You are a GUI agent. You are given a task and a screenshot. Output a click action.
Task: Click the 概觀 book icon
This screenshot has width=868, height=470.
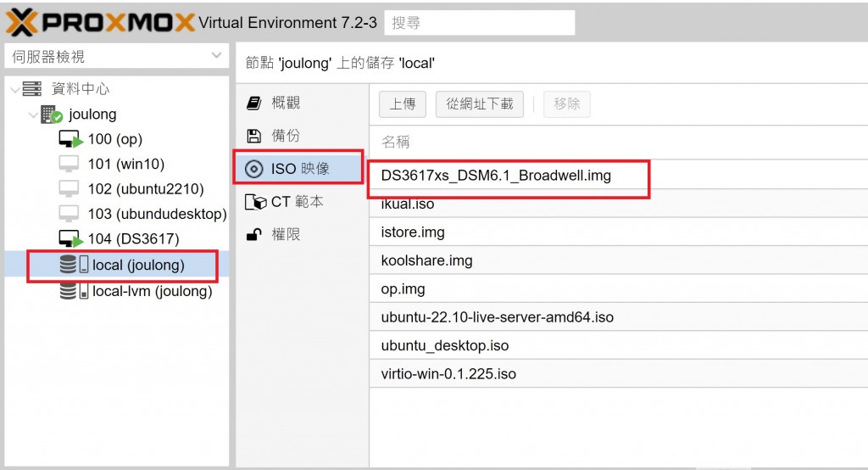tap(253, 104)
